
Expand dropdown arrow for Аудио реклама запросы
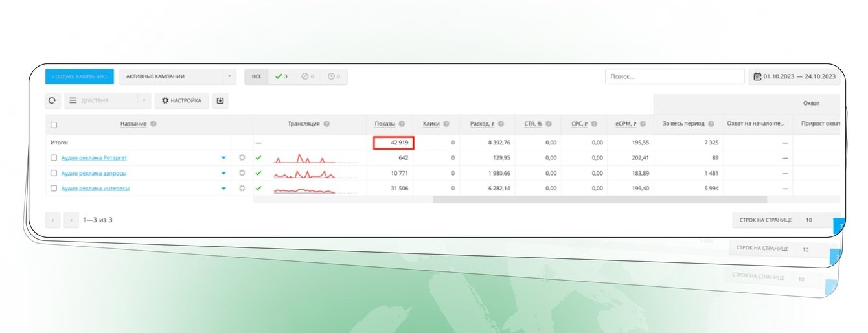pyautogui.click(x=224, y=173)
